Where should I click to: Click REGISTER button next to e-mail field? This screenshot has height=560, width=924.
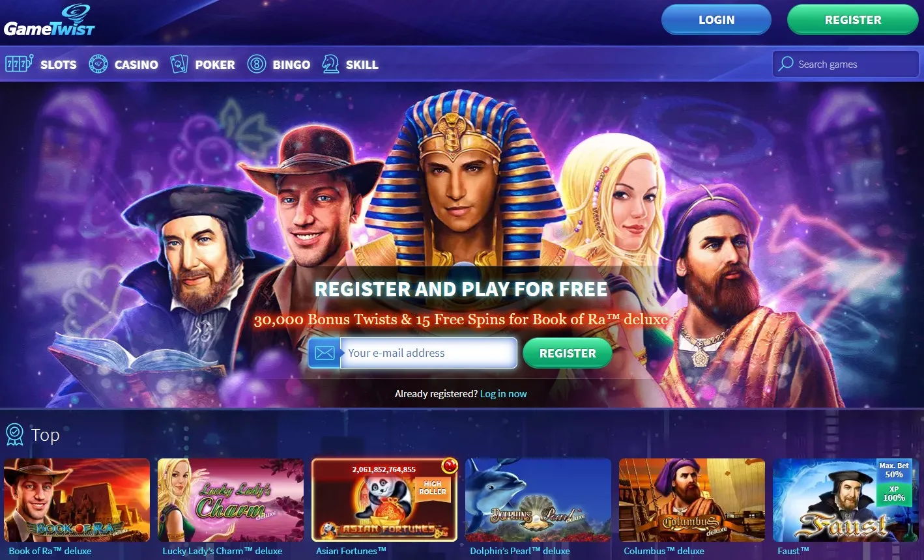pyautogui.click(x=568, y=353)
